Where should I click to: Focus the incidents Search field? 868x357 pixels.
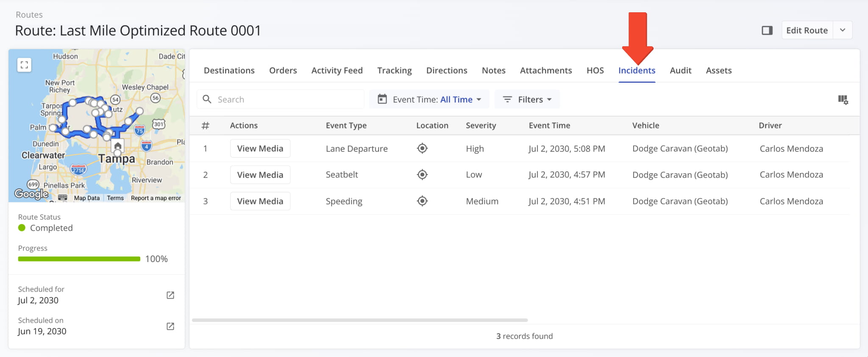pos(281,99)
